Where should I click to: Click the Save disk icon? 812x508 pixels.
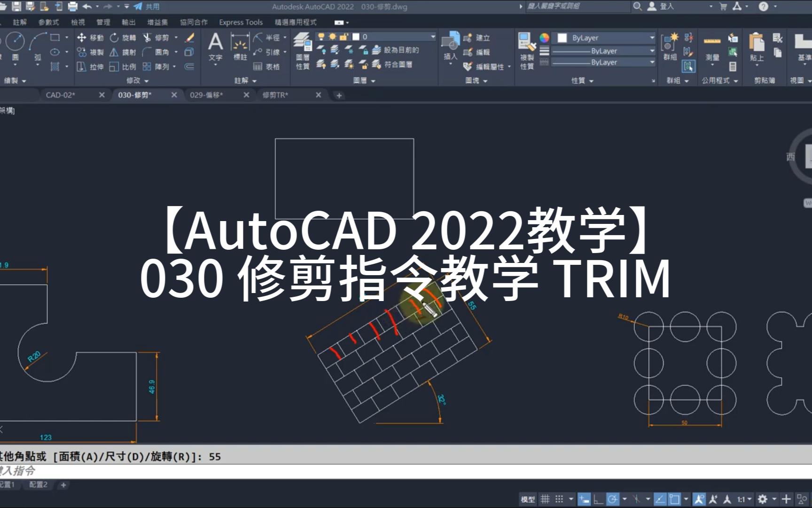16,7
